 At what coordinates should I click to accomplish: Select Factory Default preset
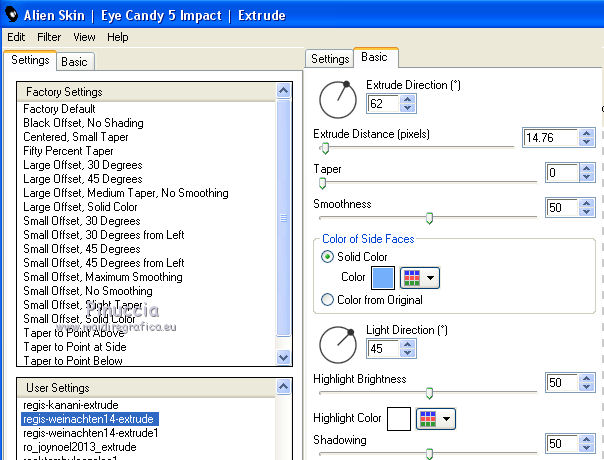59,109
